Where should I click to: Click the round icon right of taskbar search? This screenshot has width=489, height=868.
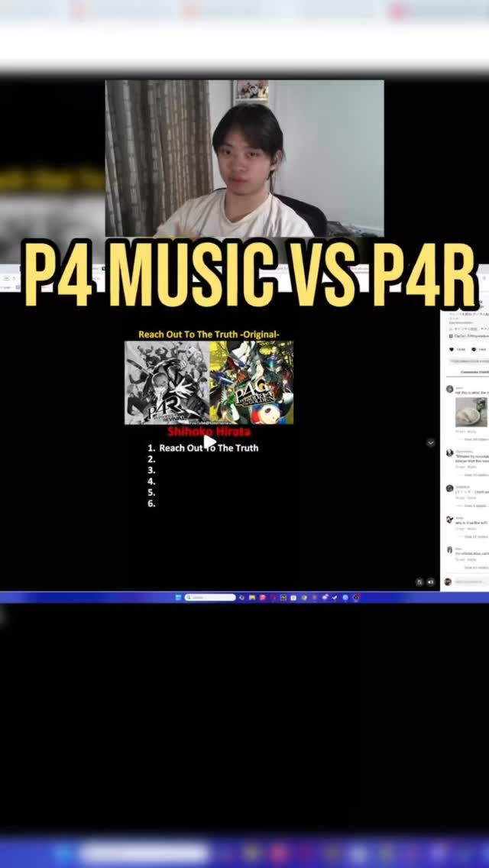coord(241,598)
